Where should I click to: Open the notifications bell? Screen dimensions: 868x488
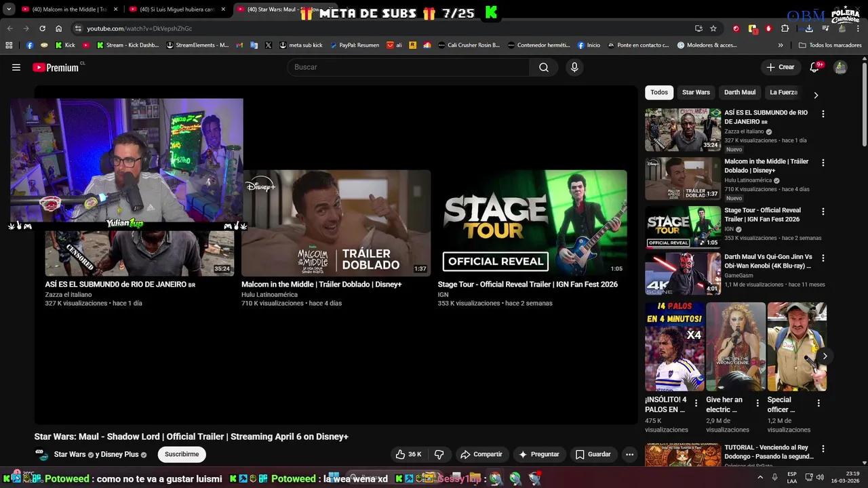[x=815, y=67]
